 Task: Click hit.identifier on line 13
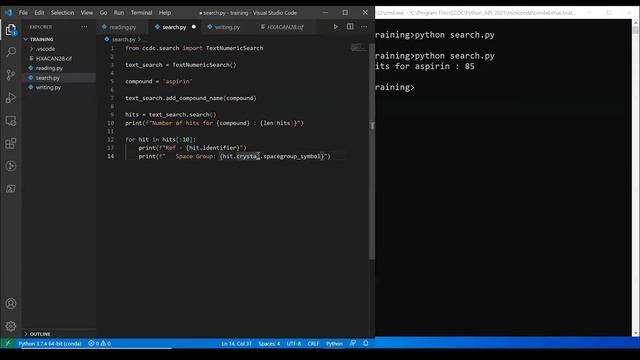214,148
